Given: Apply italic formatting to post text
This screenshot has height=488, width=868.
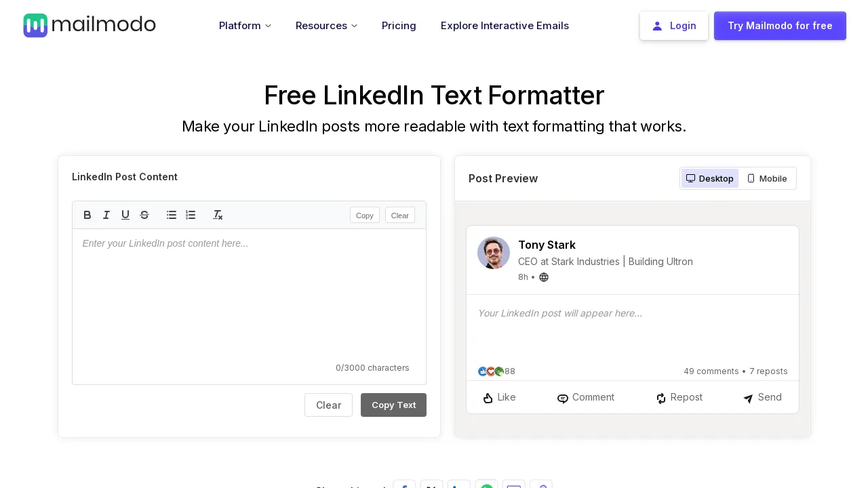Looking at the screenshot, I should pos(106,215).
